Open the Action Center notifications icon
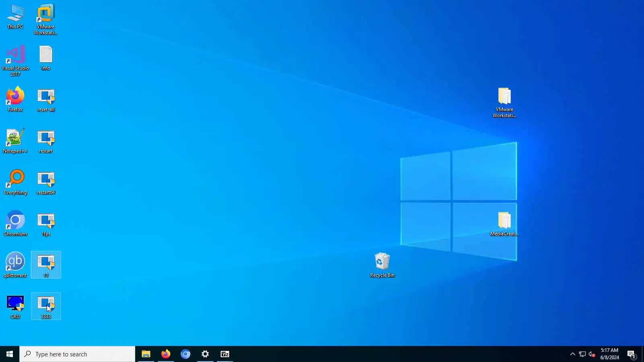The width and height of the screenshot is (644, 362). [632, 354]
